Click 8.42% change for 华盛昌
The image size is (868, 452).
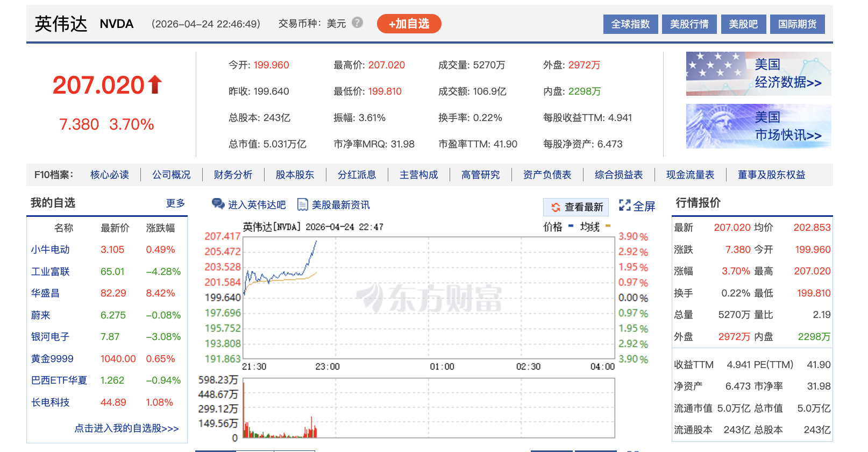coord(161,293)
